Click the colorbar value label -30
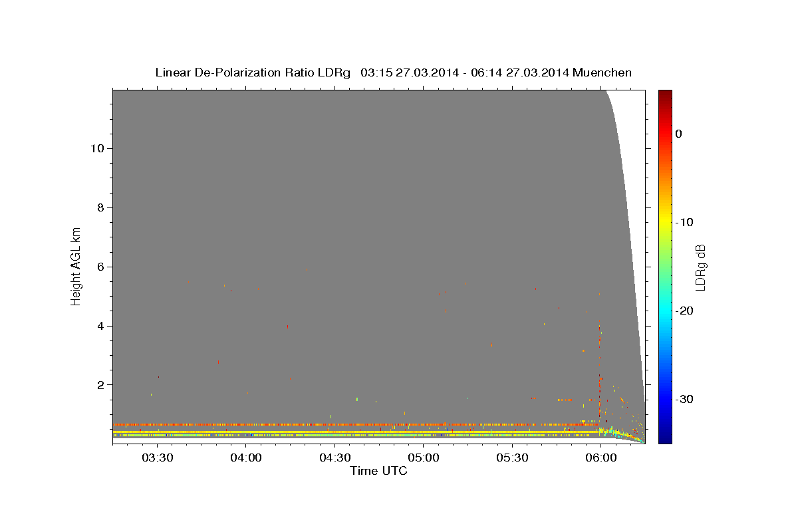 (685, 399)
